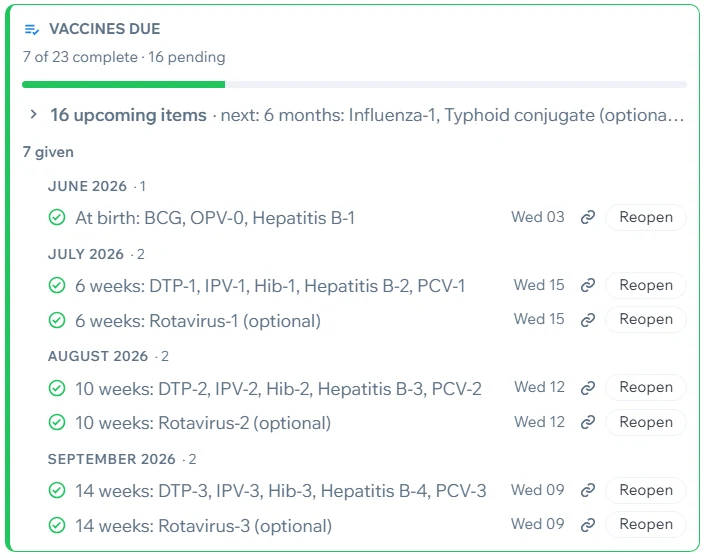The height and width of the screenshot is (558, 708).
Task: Reopen the Rotavirus-3 item
Action: pyautogui.click(x=646, y=524)
